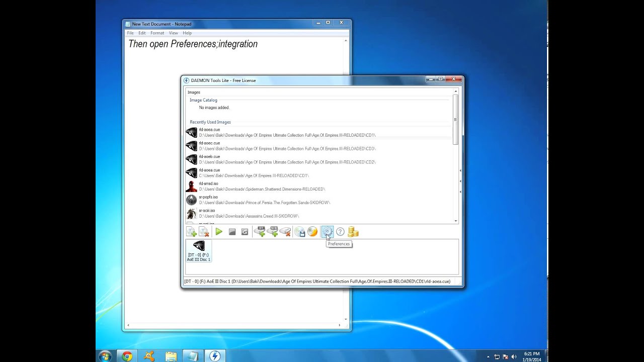Open Preferences via the gear icon
This screenshot has height=362, width=644.
pos(327,232)
